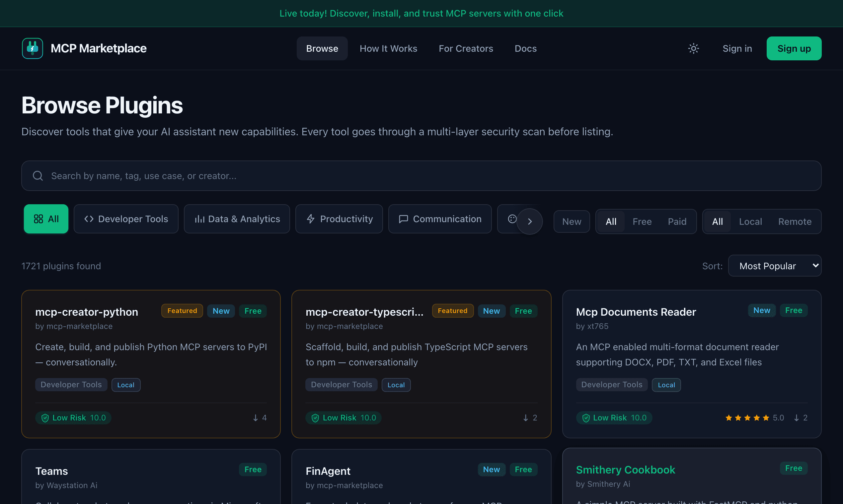The image size is (843, 504).
Task: Select the Paid pricing filter
Action: click(x=677, y=221)
